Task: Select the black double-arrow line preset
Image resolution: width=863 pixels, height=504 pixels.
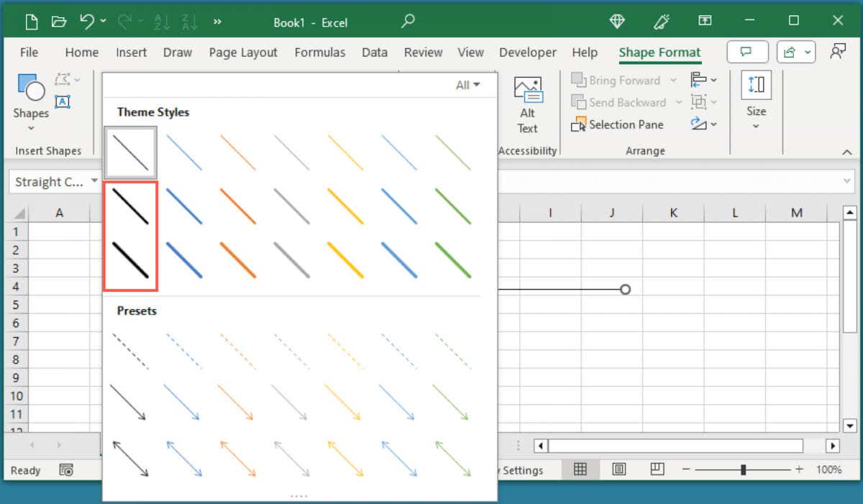Action: coord(130,459)
